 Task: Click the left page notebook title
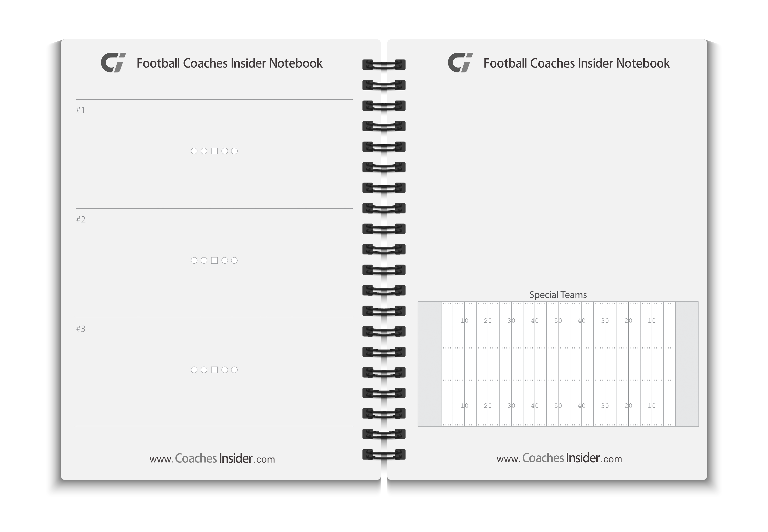point(230,63)
